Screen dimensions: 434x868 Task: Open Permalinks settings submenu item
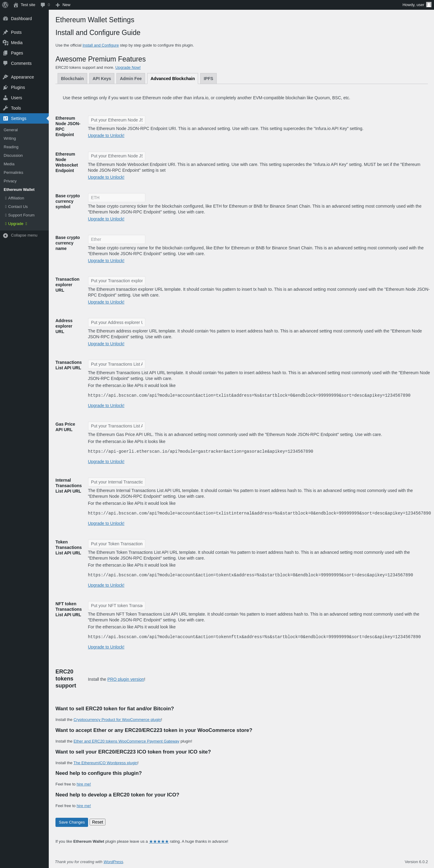pos(13,173)
